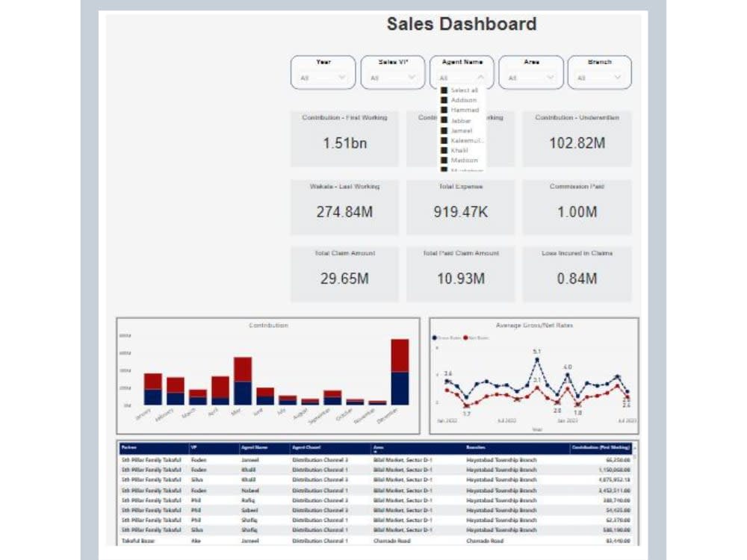
Task: Collapse the Agent Name dropdown list
Action: click(x=481, y=77)
